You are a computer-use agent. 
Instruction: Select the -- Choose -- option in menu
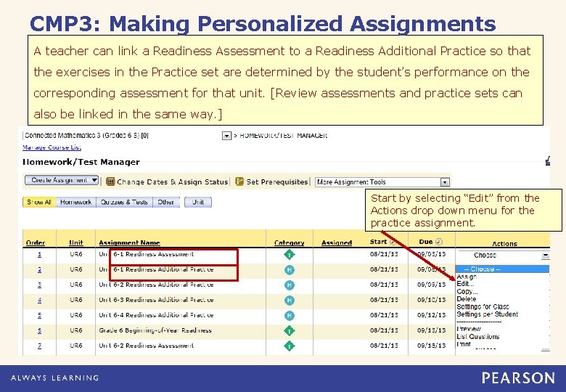click(502, 269)
